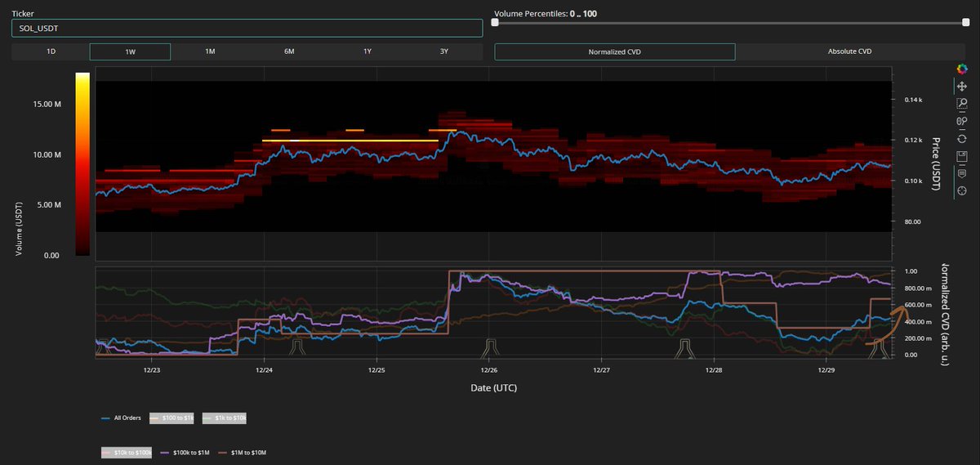Image resolution: width=980 pixels, height=465 pixels.
Task: Select the 1Y time range tab
Action: (367, 51)
